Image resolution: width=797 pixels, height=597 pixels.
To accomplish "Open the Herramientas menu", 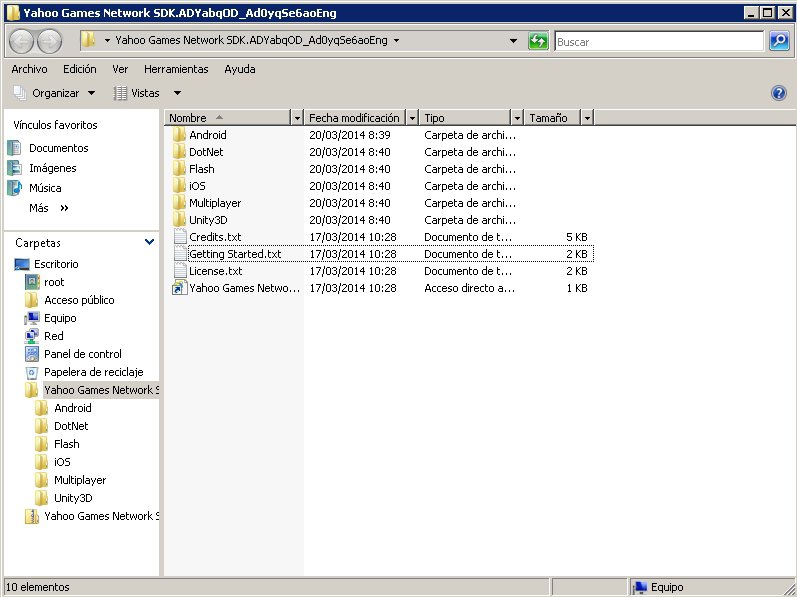I will [176, 69].
